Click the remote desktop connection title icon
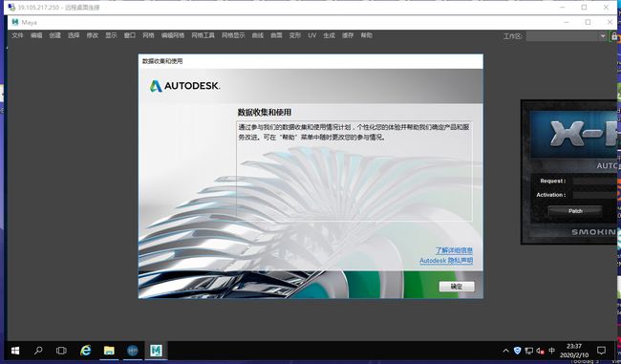This screenshot has width=621, height=364. click(11, 7)
